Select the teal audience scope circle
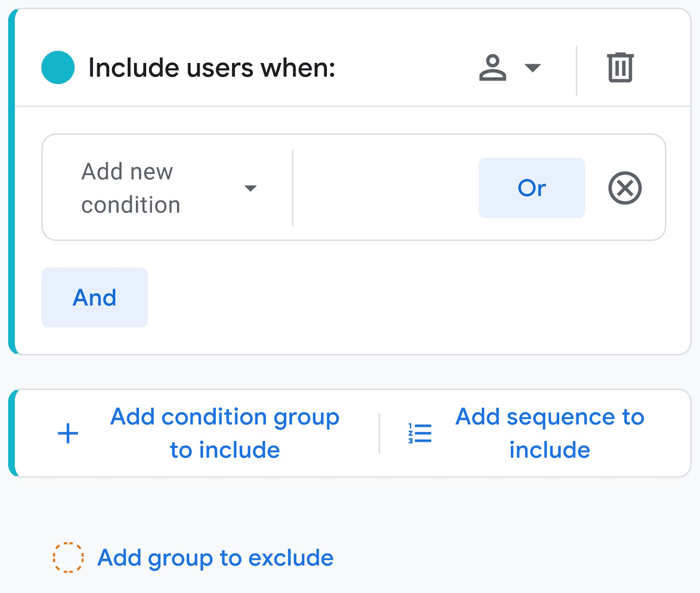Viewport: 700px width, 593px height. (x=58, y=68)
